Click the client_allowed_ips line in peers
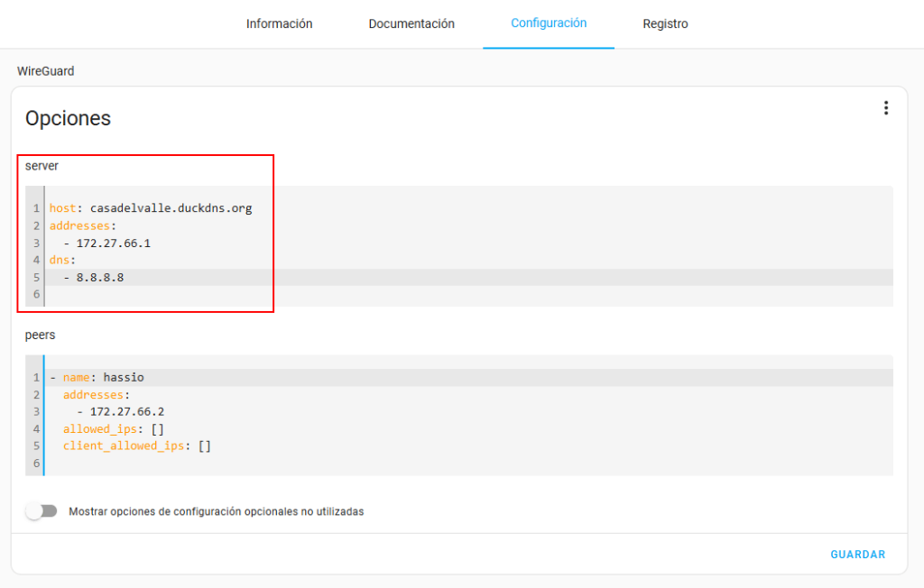 [x=136, y=446]
